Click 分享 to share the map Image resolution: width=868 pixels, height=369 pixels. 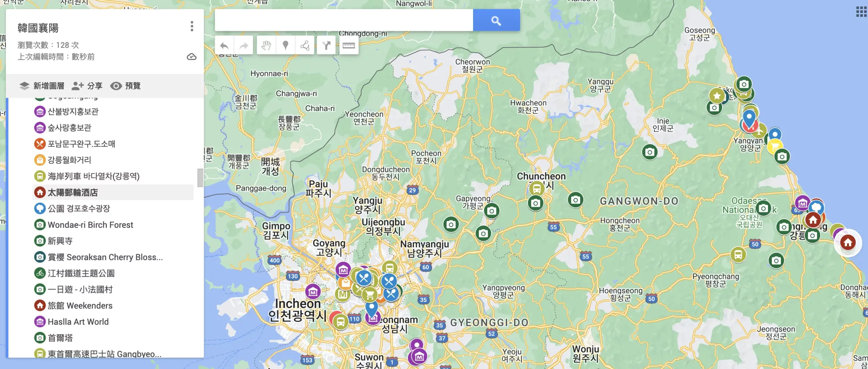(x=87, y=86)
